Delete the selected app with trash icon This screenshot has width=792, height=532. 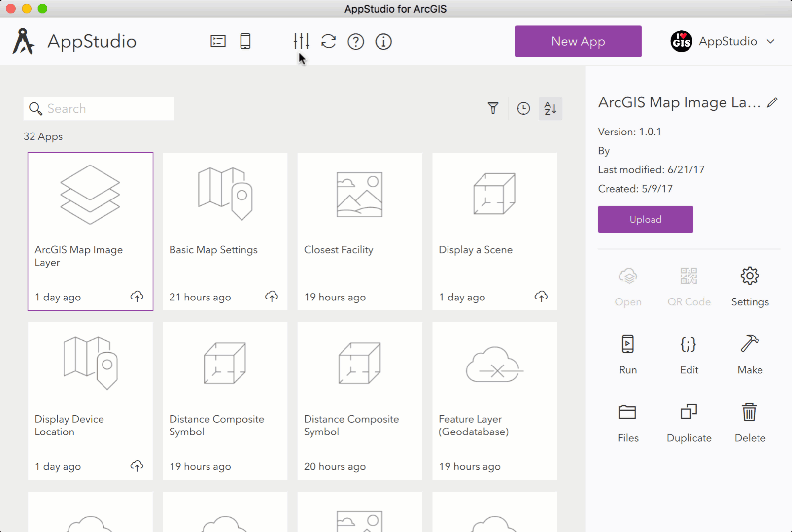point(749,412)
